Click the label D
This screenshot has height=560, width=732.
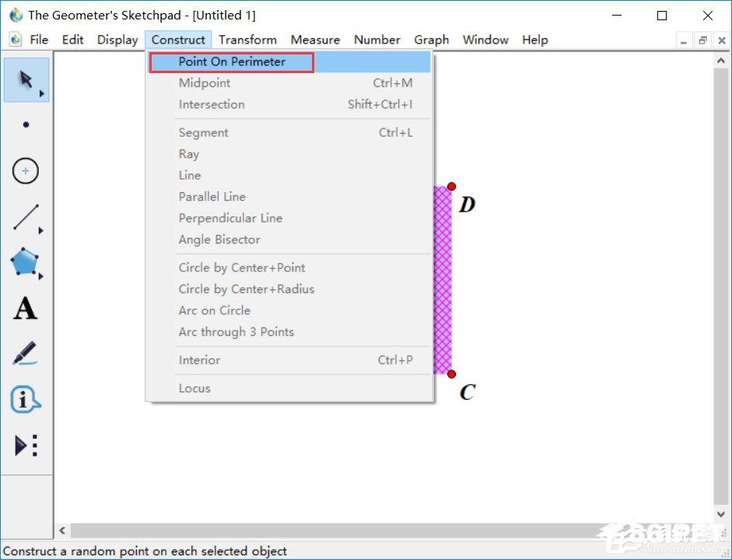[467, 205]
